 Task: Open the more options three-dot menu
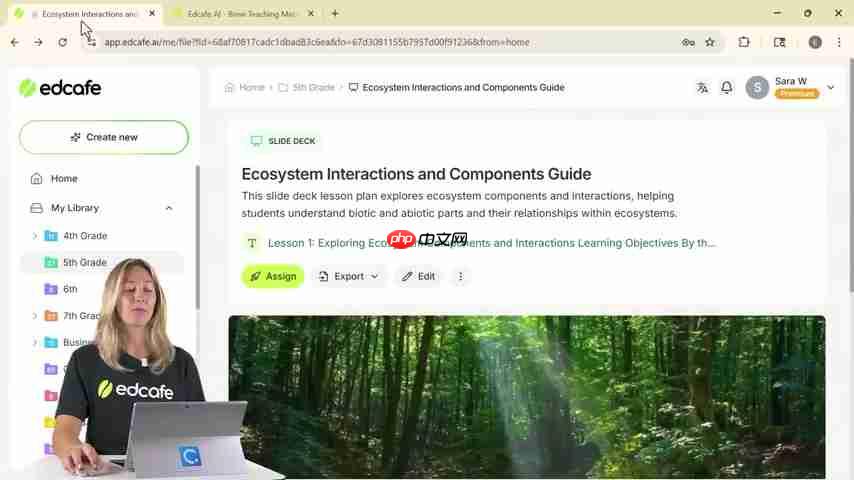coord(461,276)
